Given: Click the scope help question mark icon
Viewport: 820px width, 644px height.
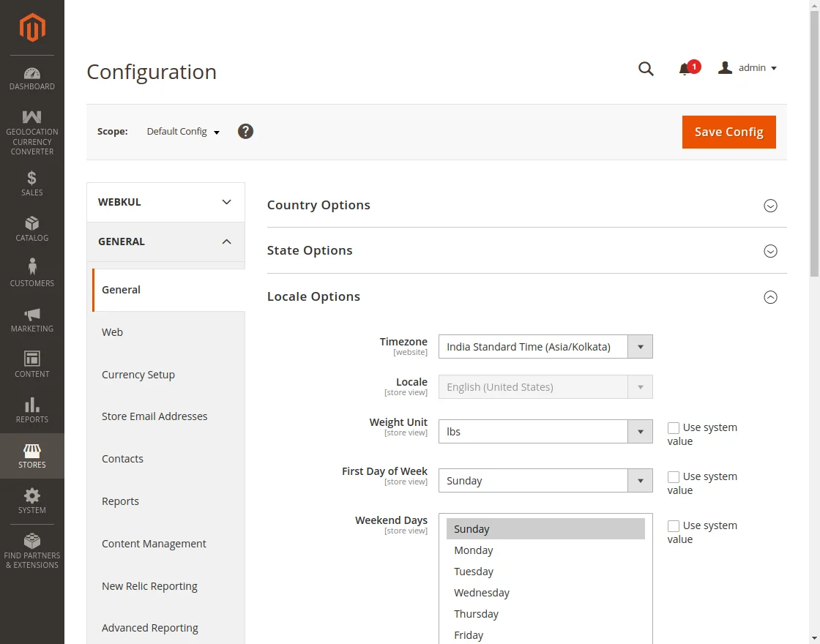Looking at the screenshot, I should (246, 132).
